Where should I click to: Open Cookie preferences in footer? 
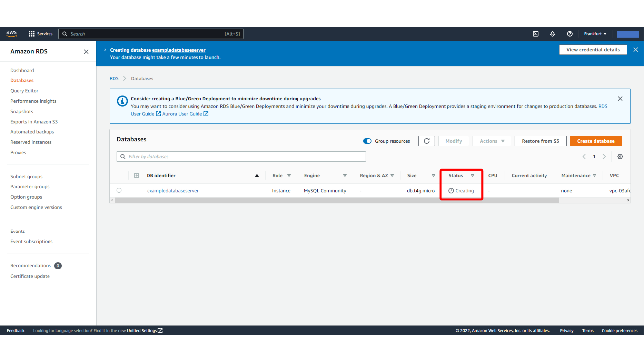tap(620, 331)
